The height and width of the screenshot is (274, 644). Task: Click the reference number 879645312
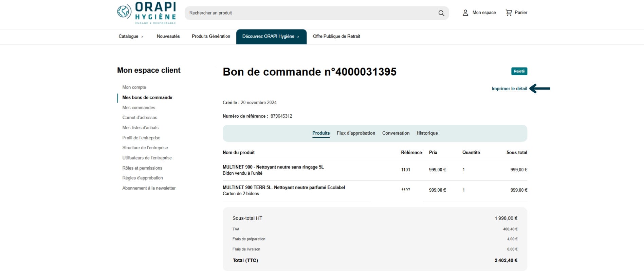pyautogui.click(x=281, y=116)
